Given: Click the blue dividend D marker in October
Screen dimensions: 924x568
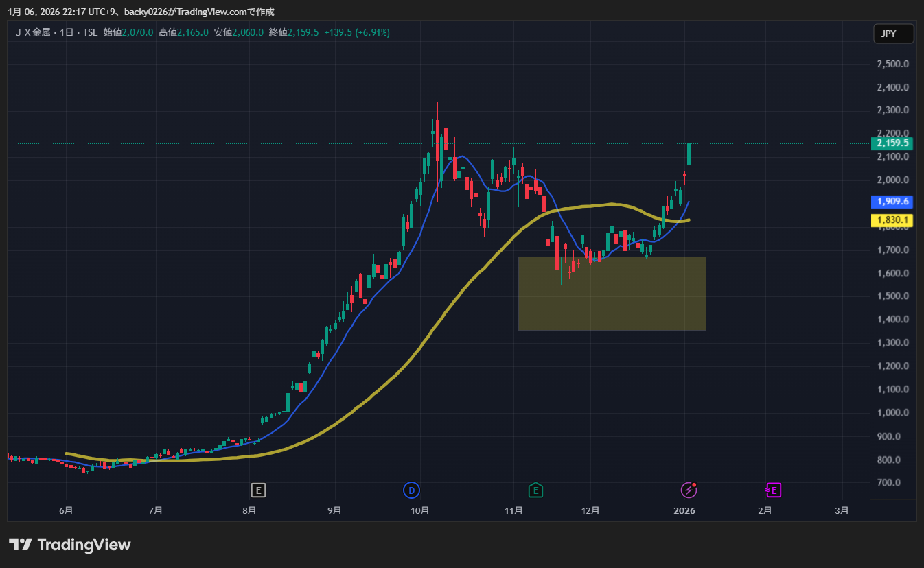Looking at the screenshot, I should (x=411, y=490).
